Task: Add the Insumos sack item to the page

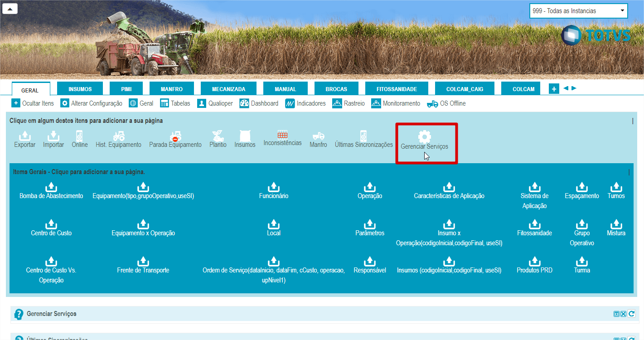Action: point(245,139)
